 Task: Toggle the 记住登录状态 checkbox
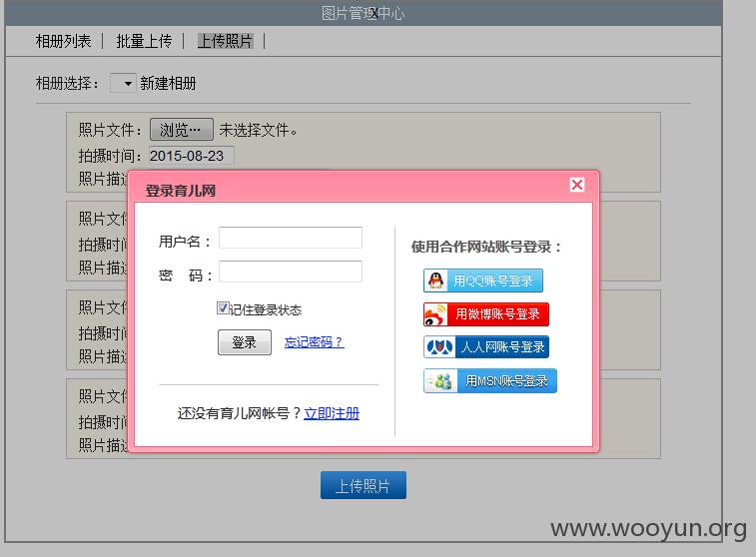(223, 307)
